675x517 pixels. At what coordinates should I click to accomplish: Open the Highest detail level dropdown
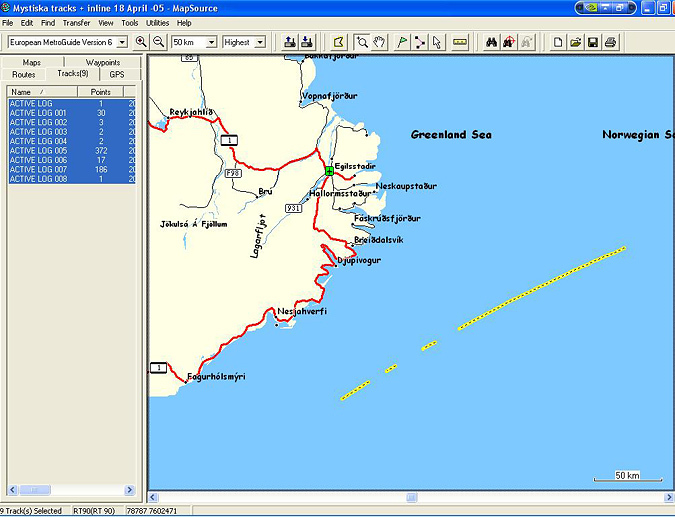pos(260,42)
